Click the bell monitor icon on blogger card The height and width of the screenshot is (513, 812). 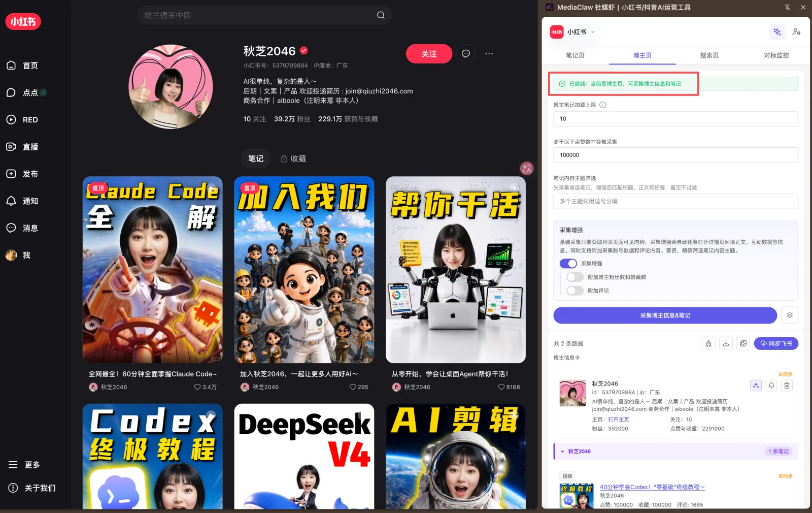[771, 386]
